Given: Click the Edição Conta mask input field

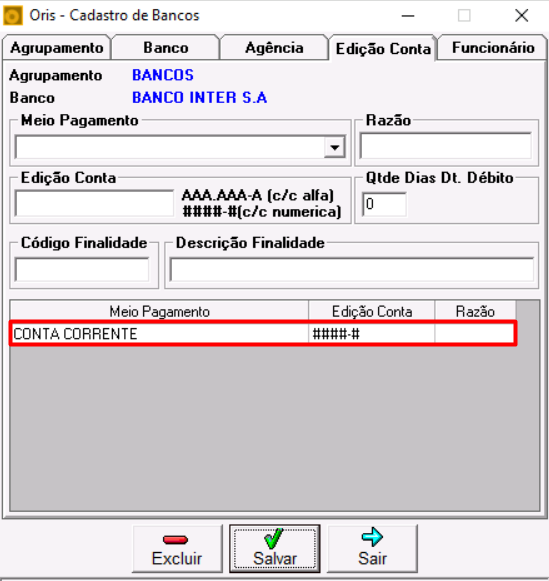Looking at the screenshot, I should (x=94, y=203).
